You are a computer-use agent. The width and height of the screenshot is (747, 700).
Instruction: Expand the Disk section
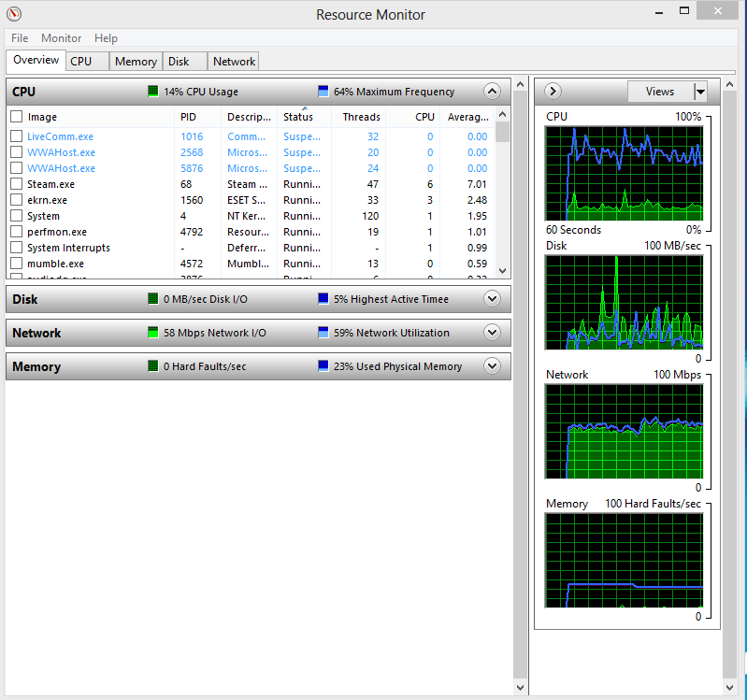click(x=492, y=298)
